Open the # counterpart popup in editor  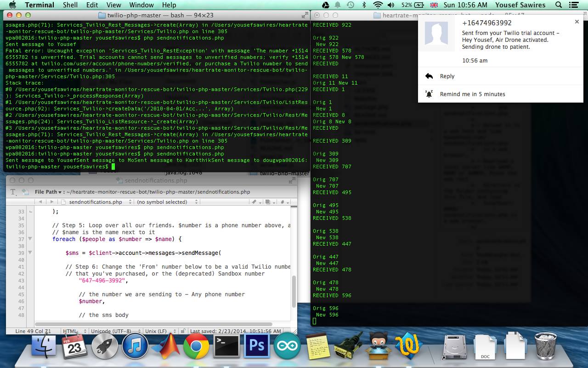click(x=285, y=202)
